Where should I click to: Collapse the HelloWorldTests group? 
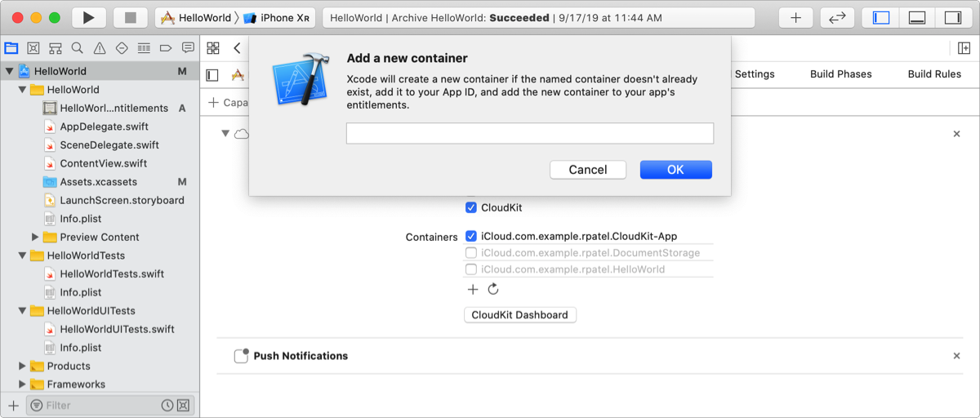coord(23,256)
